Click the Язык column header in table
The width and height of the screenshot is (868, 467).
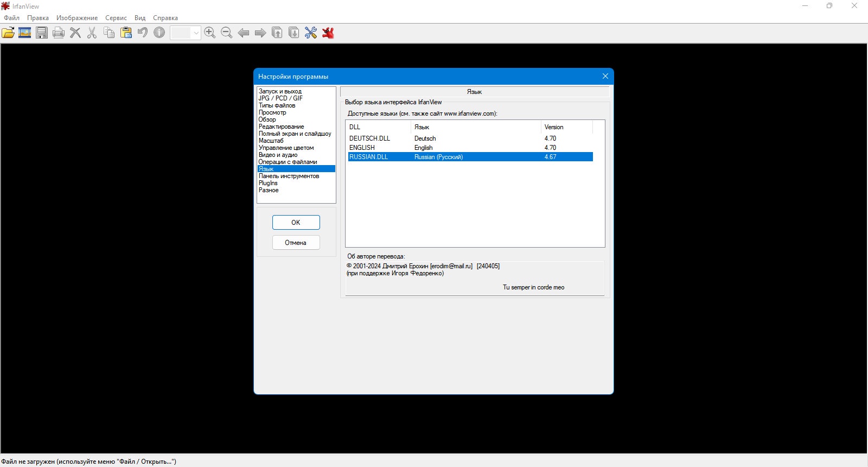point(476,127)
